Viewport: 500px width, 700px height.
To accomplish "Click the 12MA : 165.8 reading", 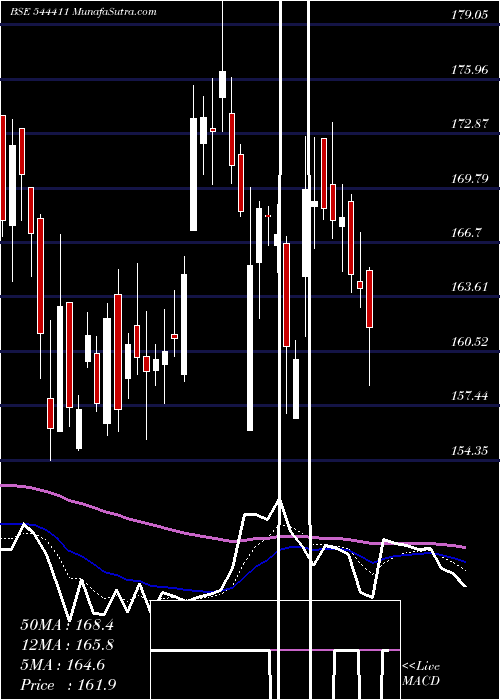I will [x=67, y=645].
